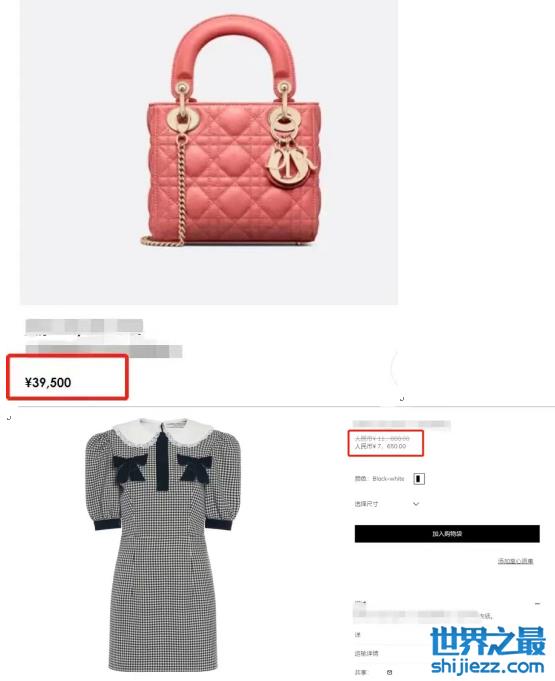Click the blurred dress product name
The height and width of the screenshot is (681, 555).
(x=402, y=424)
